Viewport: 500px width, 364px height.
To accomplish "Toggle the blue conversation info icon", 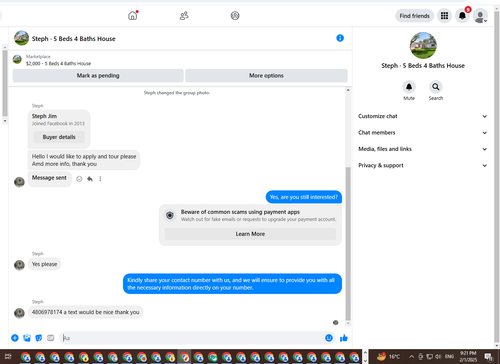I will (340, 38).
